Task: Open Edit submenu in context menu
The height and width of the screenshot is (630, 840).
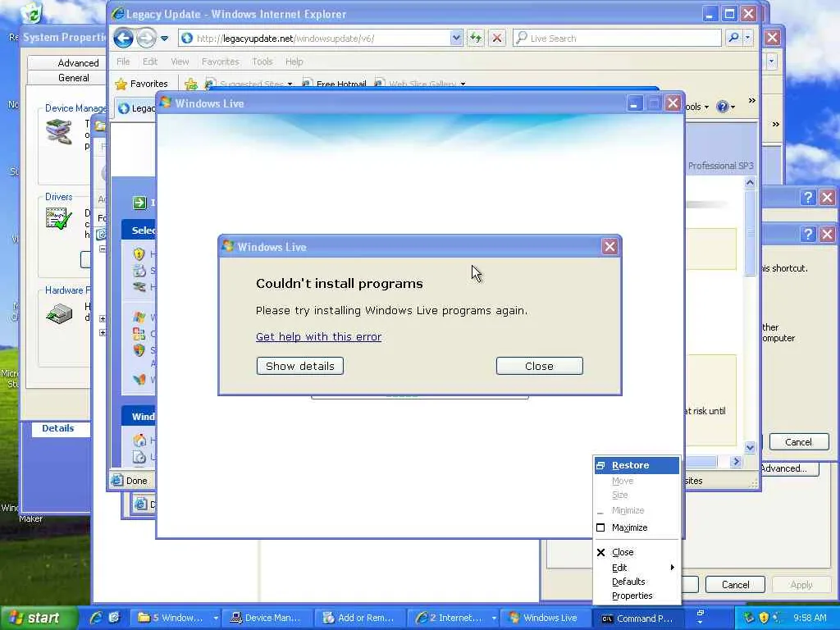Action: coord(637,568)
